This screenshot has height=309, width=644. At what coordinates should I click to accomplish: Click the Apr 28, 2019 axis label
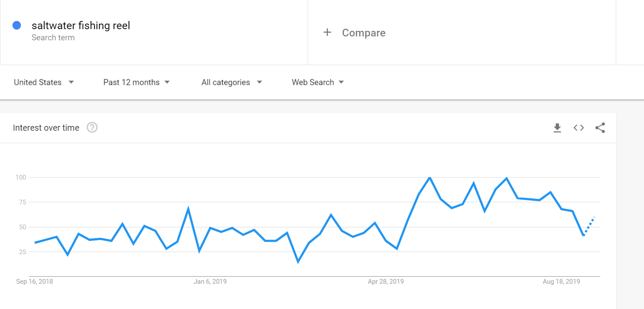(386, 282)
